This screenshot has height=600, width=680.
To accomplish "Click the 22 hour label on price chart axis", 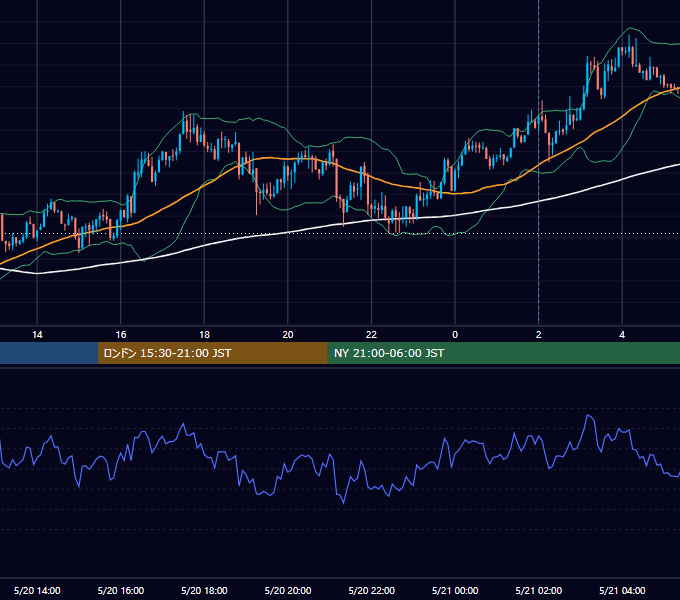I will [371, 335].
